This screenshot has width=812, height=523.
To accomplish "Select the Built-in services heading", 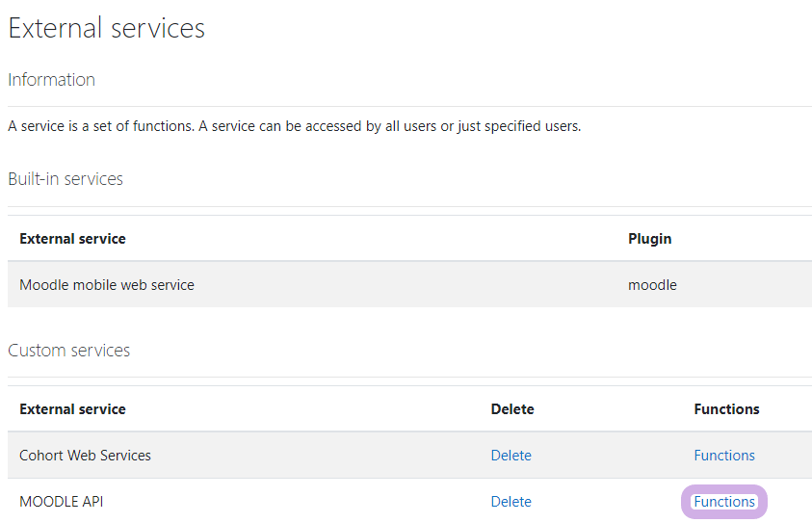I will click(x=65, y=178).
